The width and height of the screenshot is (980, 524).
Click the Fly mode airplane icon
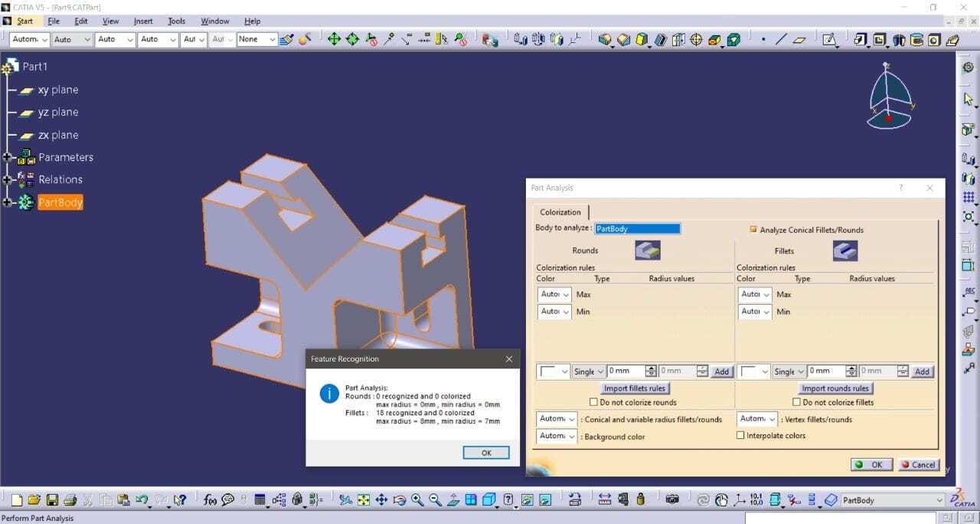pyautogui.click(x=346, y=500)
